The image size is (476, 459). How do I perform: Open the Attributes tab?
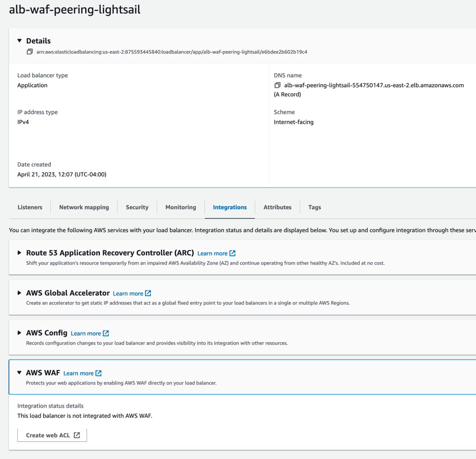point(277,207)
